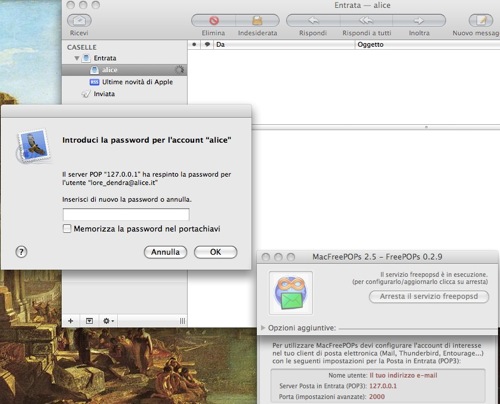This screenshot has height=404, width=500.
Task: Click the Elimina delete toolbar icon
Action: (x=214, y=20)
